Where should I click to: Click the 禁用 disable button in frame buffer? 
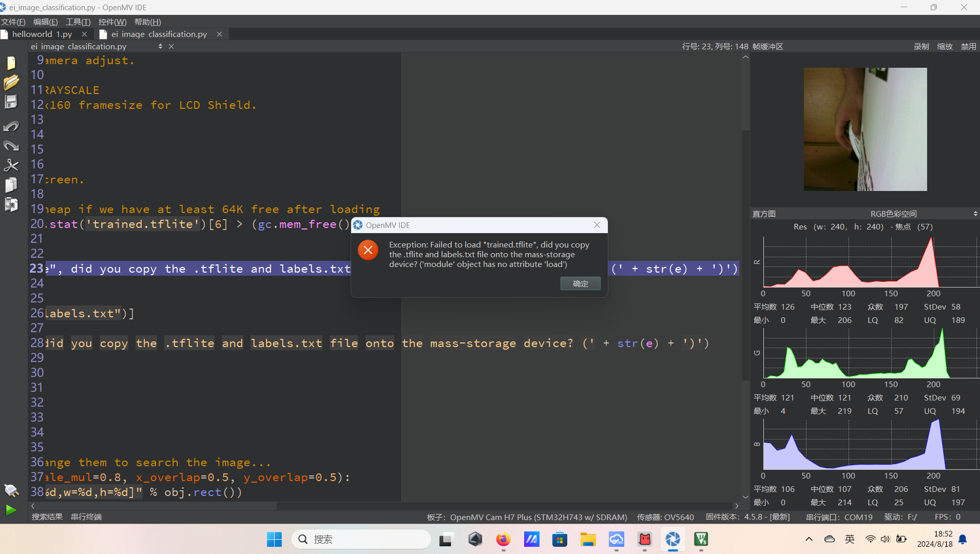pyautogui.click(x=969, y=46)
